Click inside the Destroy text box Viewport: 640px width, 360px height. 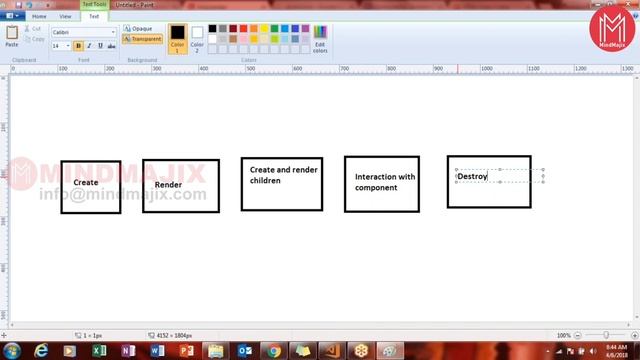[500, 176]
